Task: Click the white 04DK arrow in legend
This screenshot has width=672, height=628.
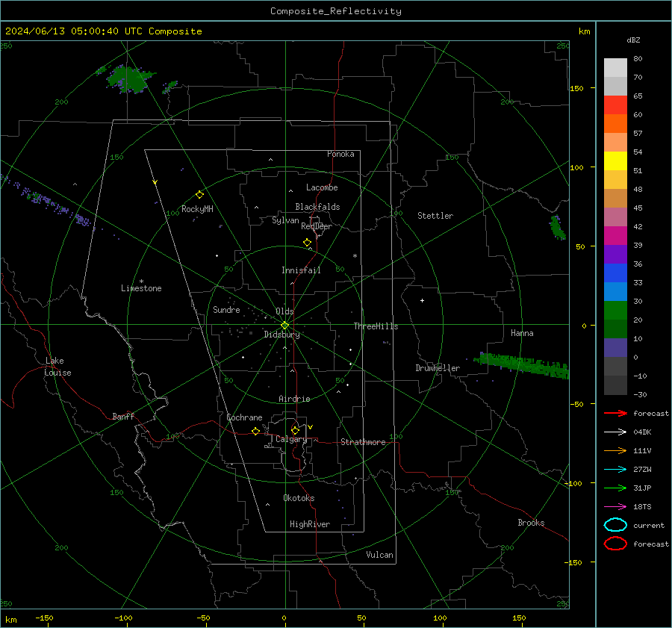Action: pyautogui.click(x=615, y=432)
